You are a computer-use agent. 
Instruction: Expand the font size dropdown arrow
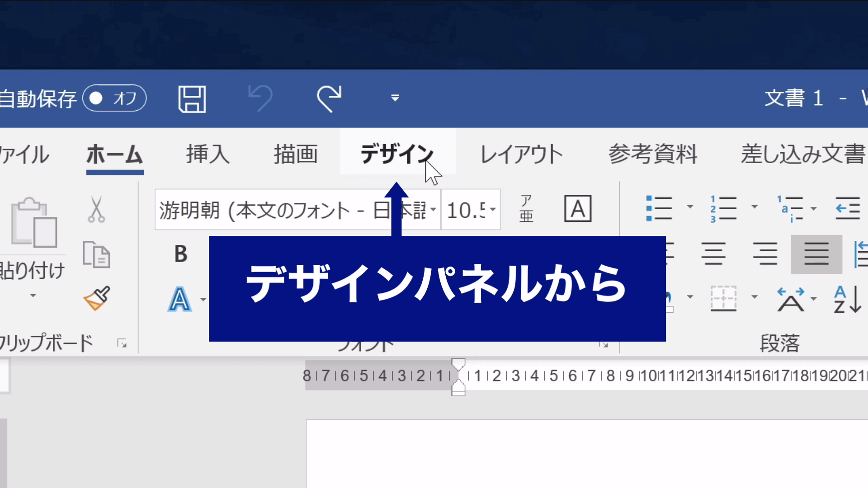(x=493, y=209)
